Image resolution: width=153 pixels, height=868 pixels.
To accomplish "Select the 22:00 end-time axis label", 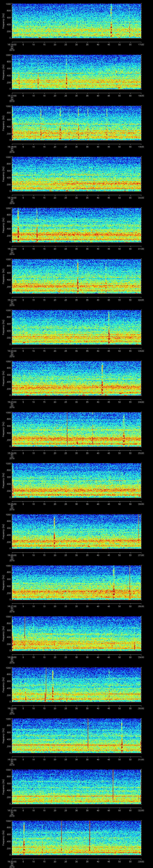I will [141, 300].
